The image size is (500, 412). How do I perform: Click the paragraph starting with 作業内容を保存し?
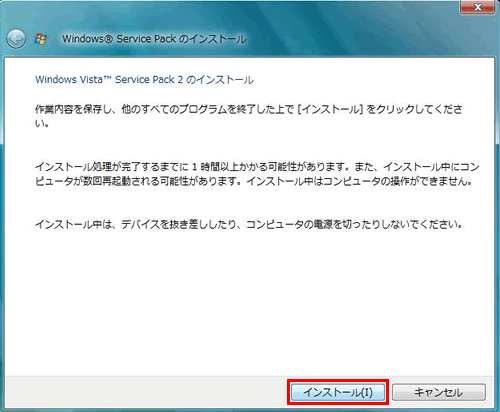pos(249,116)
